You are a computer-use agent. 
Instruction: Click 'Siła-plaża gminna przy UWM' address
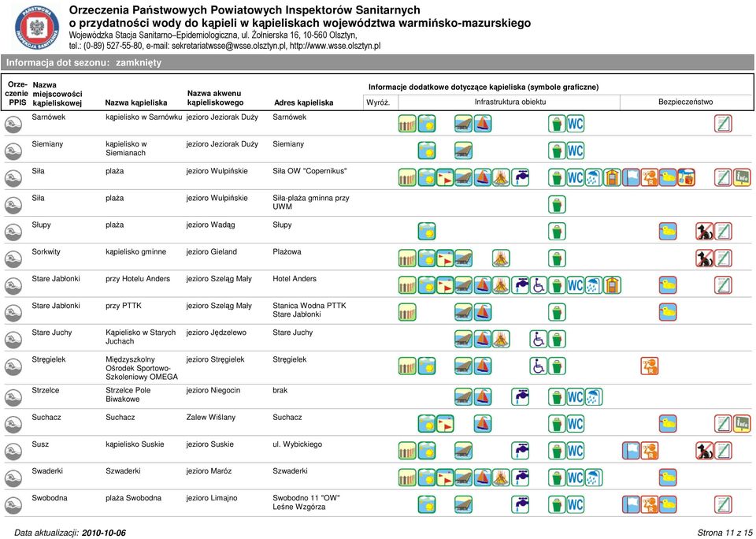pyautogui.click(x=311, y=203)
